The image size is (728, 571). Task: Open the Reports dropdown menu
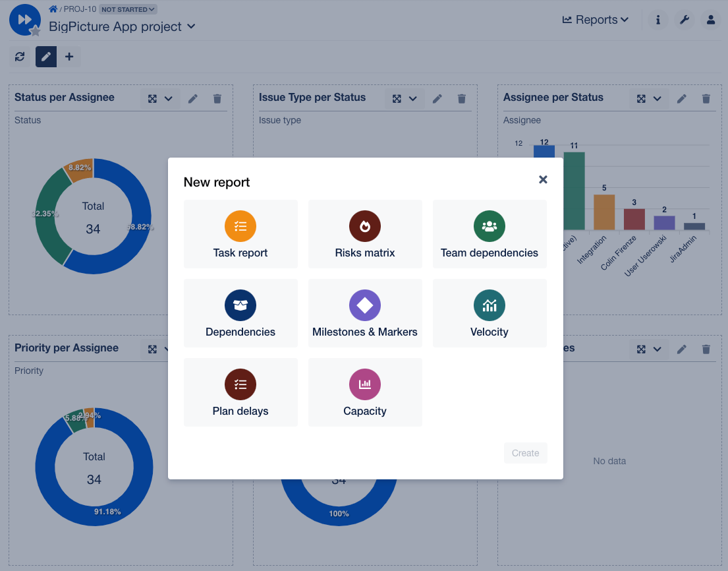[595, 20]
